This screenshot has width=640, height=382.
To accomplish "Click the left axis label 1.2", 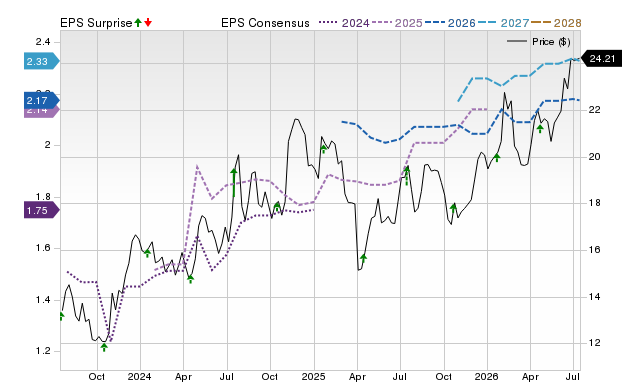I will [43, 351].
